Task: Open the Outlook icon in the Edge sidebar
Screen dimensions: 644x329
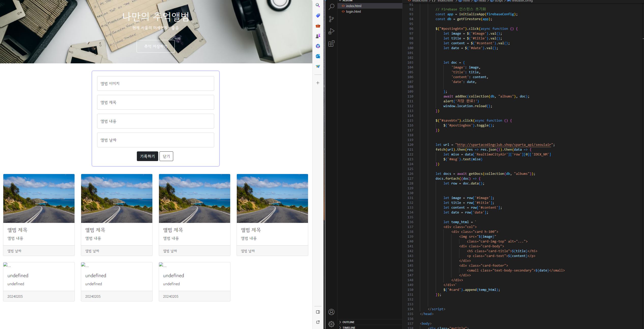Action: [x=318, y=56]
